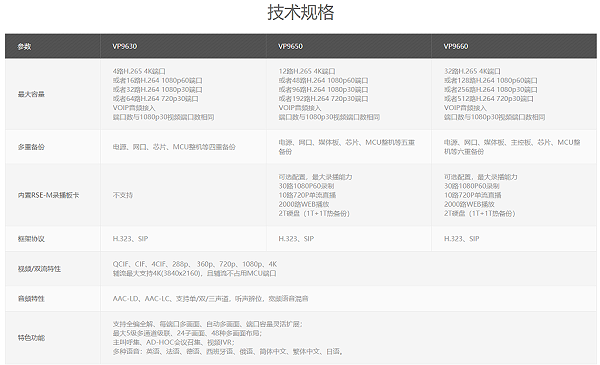Click '或者256路H.264 1080p30端口' text
600x365 pixels.
(491, 90)
